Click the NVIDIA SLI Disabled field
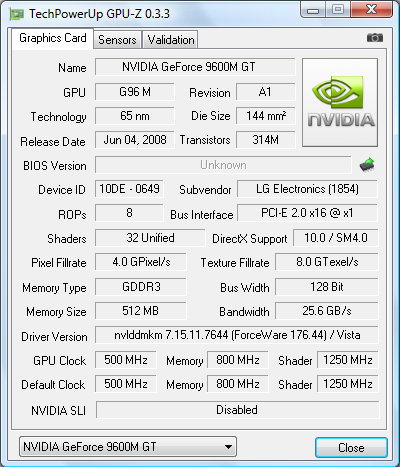This screenshot has height=467, width=400. [237, 410]
